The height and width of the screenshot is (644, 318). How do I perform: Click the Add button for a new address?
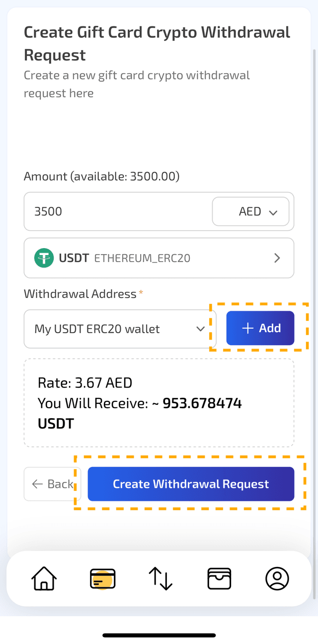(260, 328)
